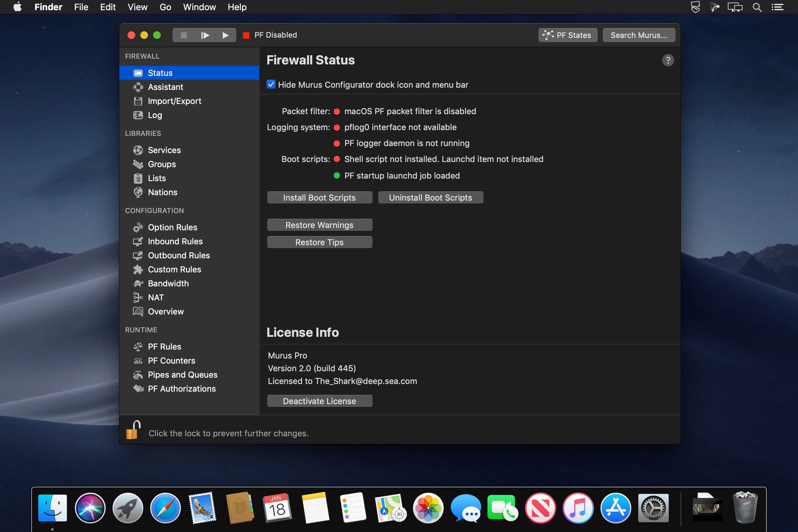Click the Overview magnifier icon
The height and width of the screenshot is (532, 798).
pyautogui.click(x=138, y=312)
